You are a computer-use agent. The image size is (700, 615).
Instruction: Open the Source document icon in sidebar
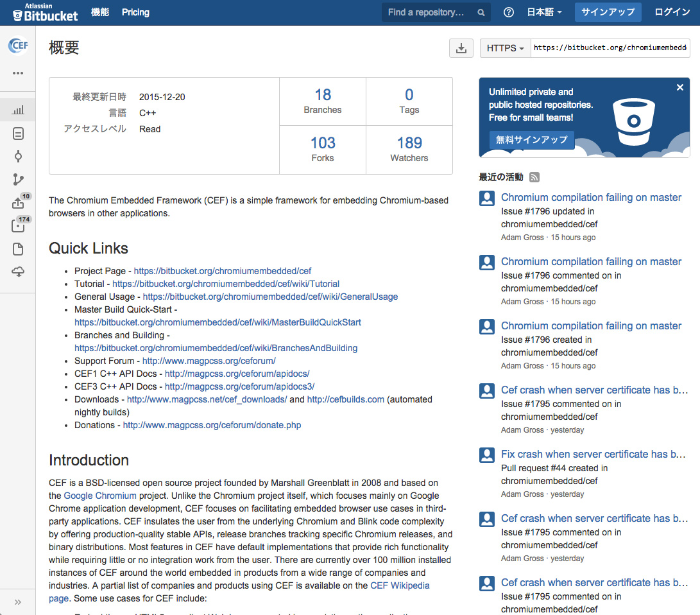[x=18, y=134]
